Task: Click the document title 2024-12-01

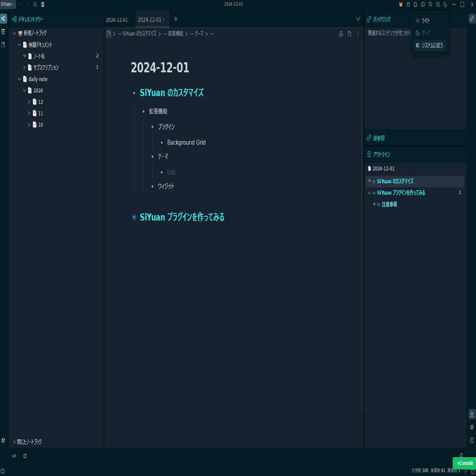Action: (x=160, y=67)
